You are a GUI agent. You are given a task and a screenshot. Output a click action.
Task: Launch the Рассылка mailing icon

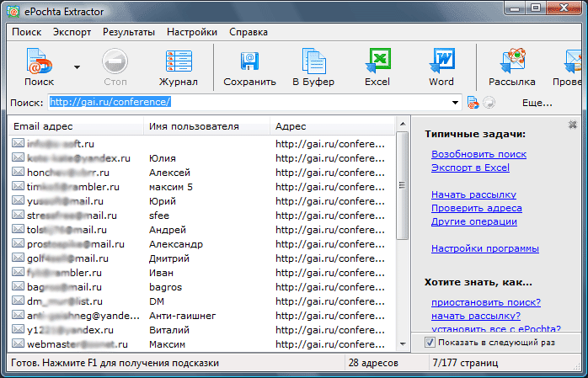[x=512, y=67]
